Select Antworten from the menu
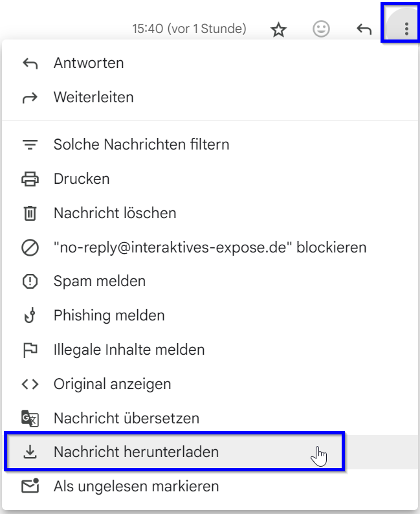 pyautogui.click(x=89, y=63)
